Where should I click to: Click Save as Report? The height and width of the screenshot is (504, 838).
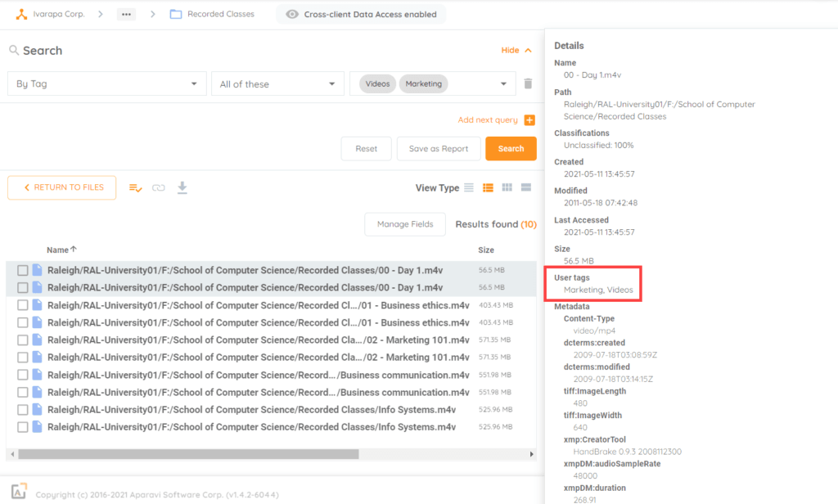[x=439, y=149]
